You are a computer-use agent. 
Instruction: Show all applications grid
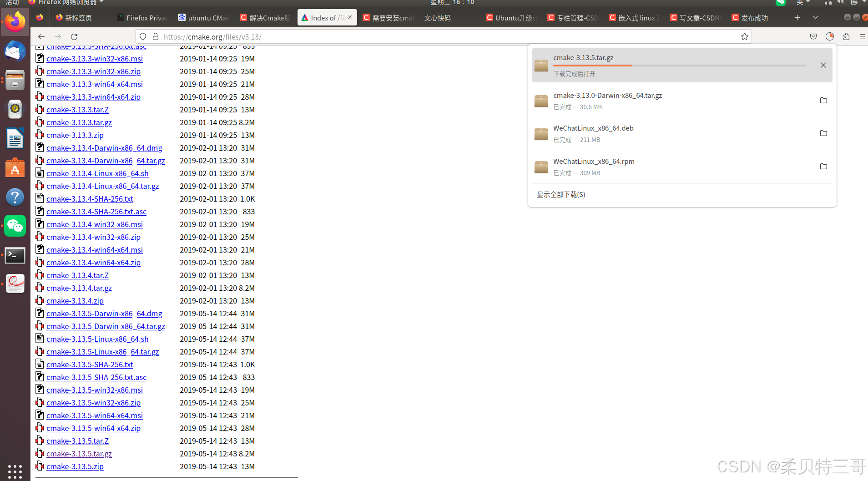click(15, 471)
